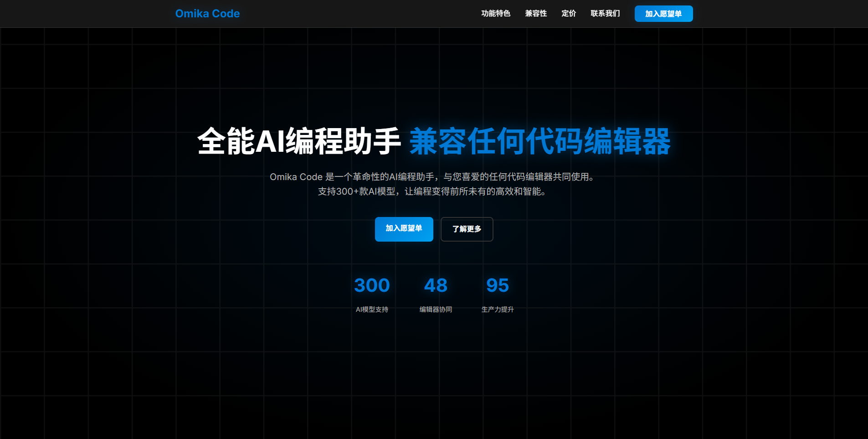Click the 95 statistic number
This screenshot has height=439, width=868.
pyautogui.click(x=497, y=285)
